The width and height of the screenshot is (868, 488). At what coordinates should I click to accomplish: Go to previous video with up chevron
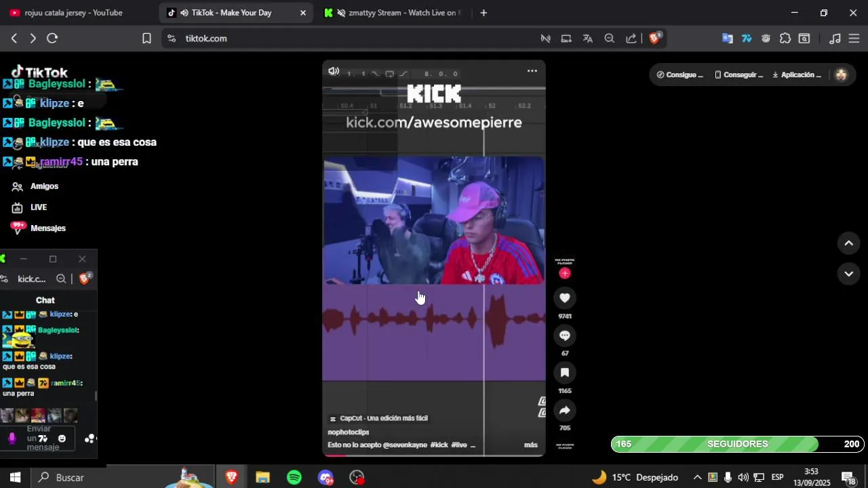pos(848,243)
